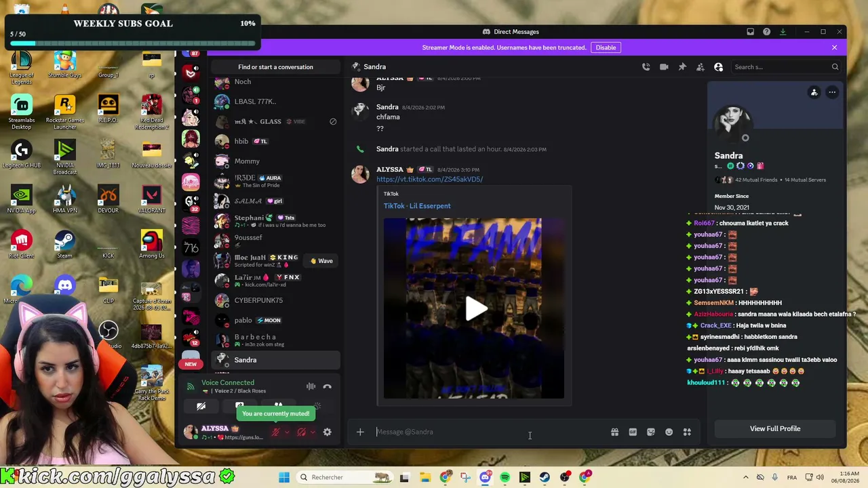The width and height of the screenshot is (868, 488).
Task: Open the Stephani conversation
Action: point(275,221)
